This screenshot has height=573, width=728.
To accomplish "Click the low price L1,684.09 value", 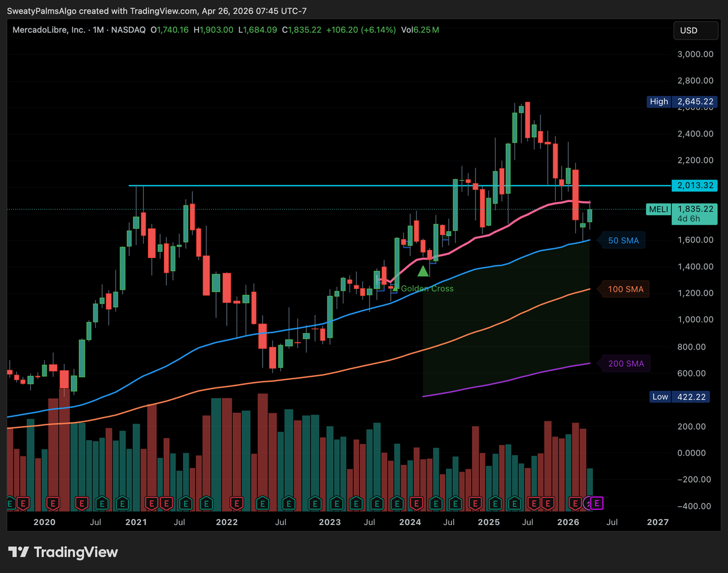I will coord(257,30).
